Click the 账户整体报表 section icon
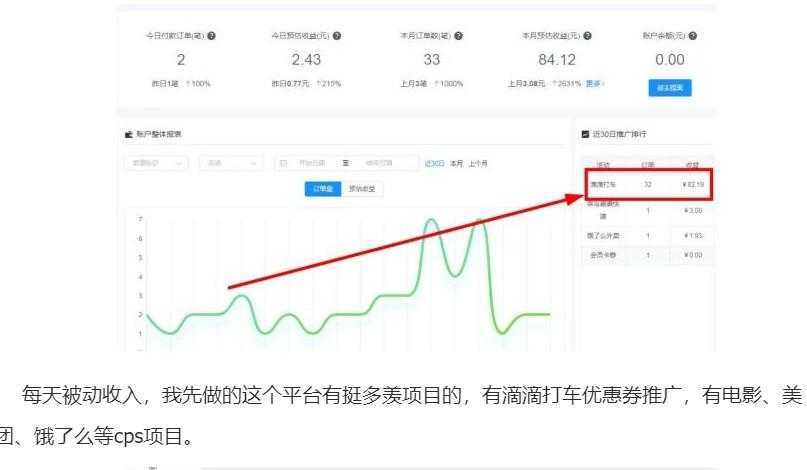This screenshot has width=807, height=470. (x=128, y=134)
